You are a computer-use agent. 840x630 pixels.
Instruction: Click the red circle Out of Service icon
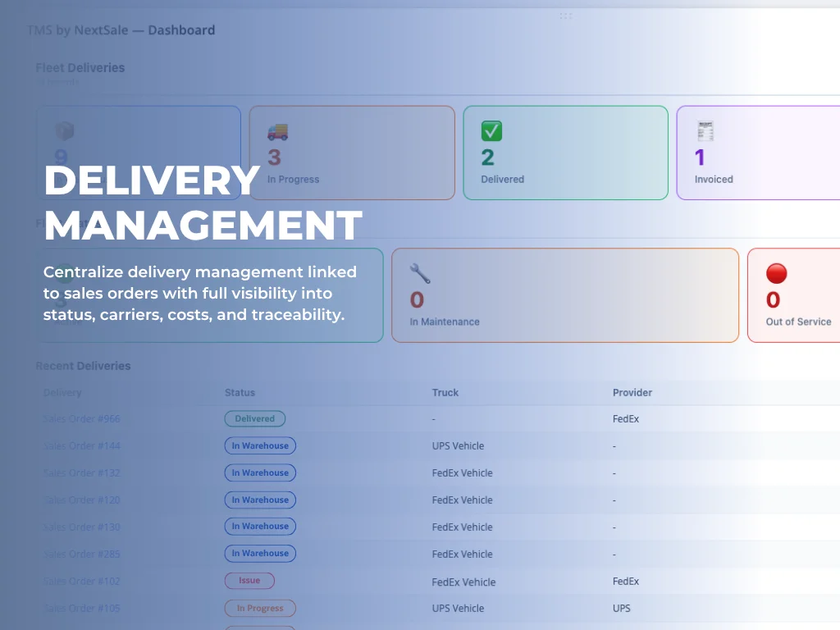[x=776, y=273]
